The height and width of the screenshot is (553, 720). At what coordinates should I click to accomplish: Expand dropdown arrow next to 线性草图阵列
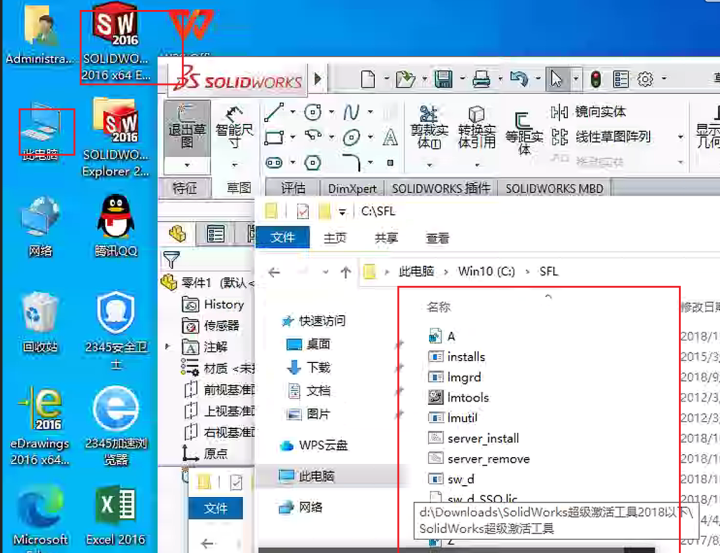point(680,137)
